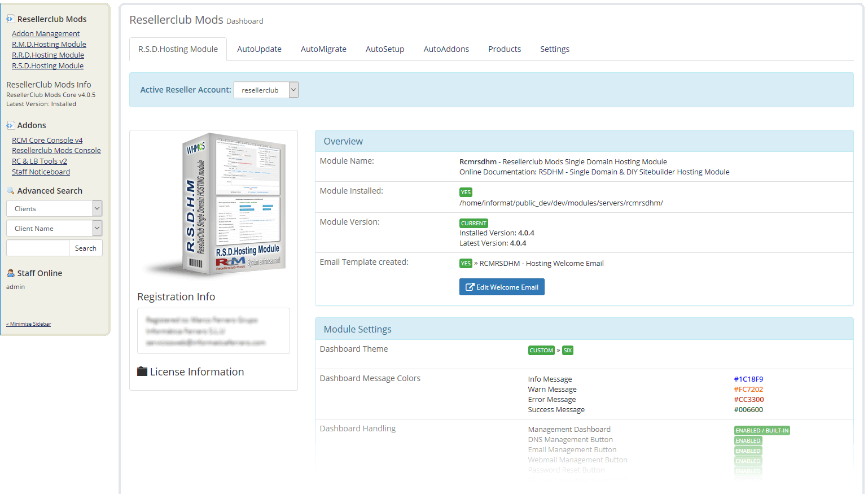
Task: Click the CUSTOM dashboard theme badge
Action: pos(541,351)
